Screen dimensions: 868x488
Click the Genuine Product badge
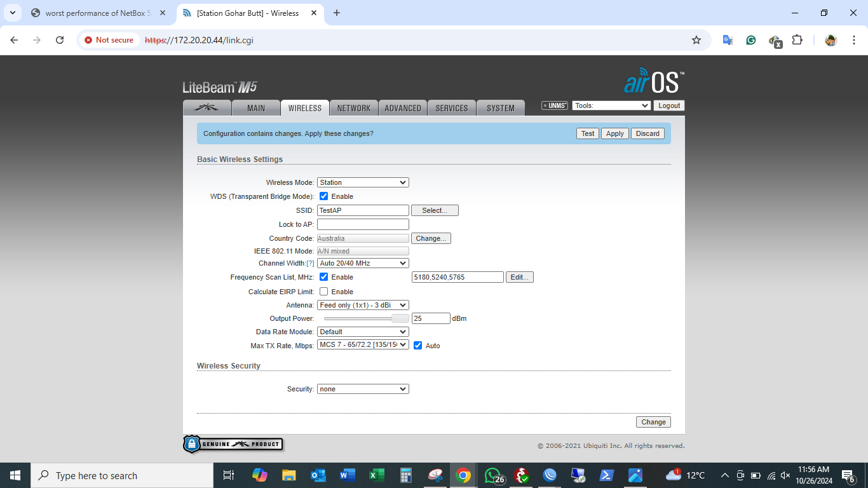[233, 444]
